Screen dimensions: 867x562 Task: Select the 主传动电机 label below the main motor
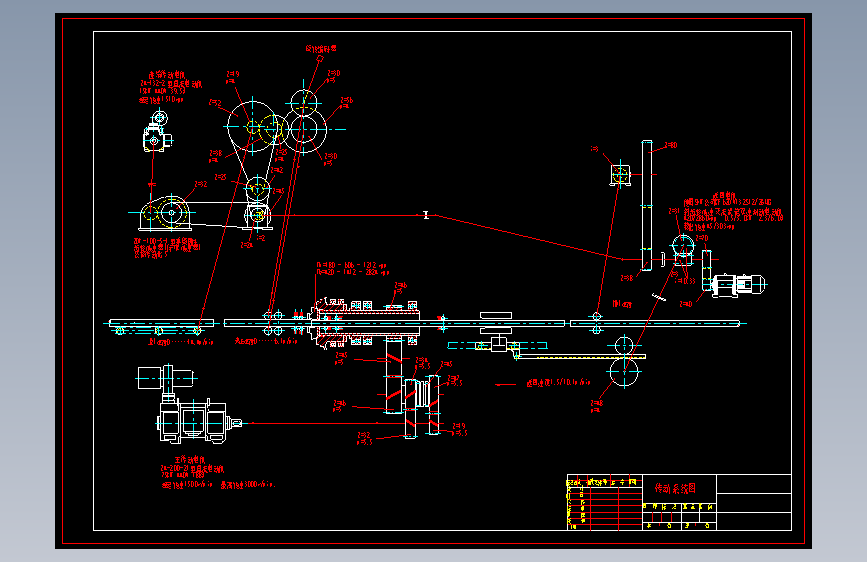pyautogui.click(x=190, y=460)
